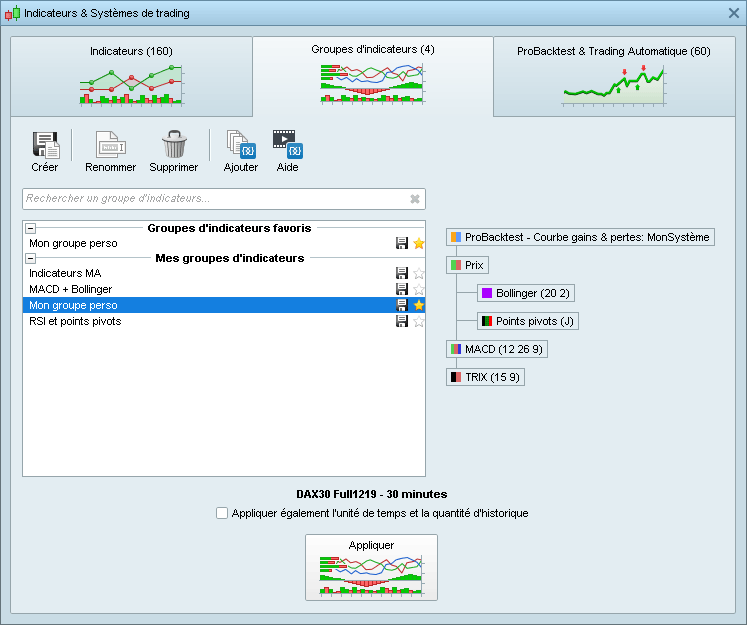Click save icon for Indicateurs MA row
Viewport: 747px width, 625px height.
tap(402, 274)
